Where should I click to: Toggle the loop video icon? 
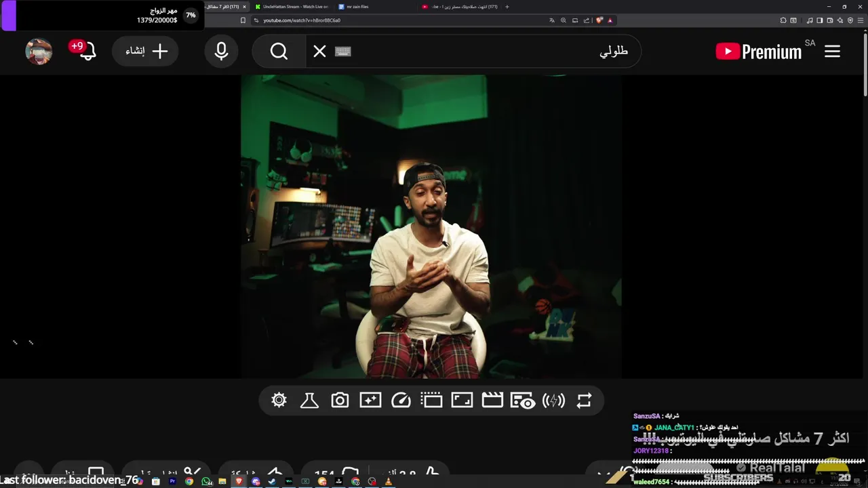point(584,401)
